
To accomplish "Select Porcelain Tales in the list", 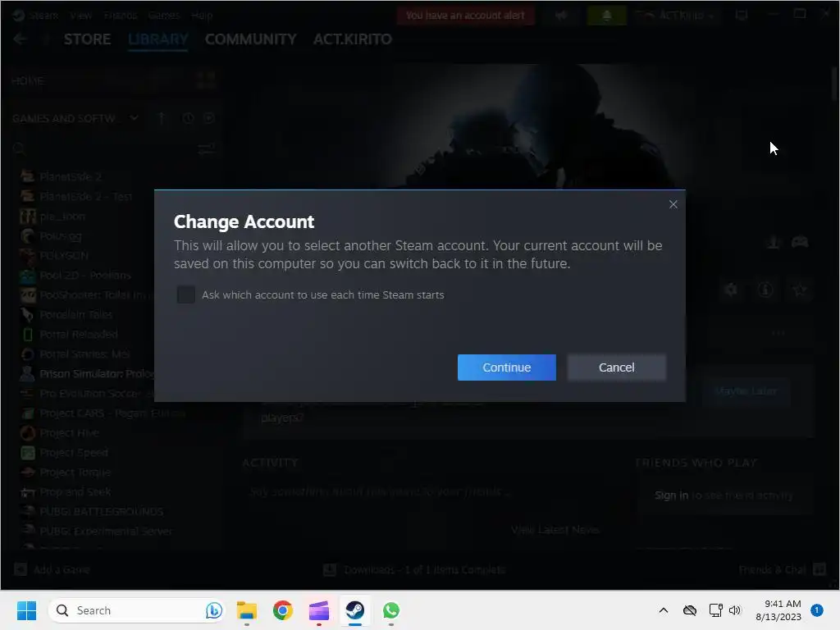I will (x=76, y=314).
